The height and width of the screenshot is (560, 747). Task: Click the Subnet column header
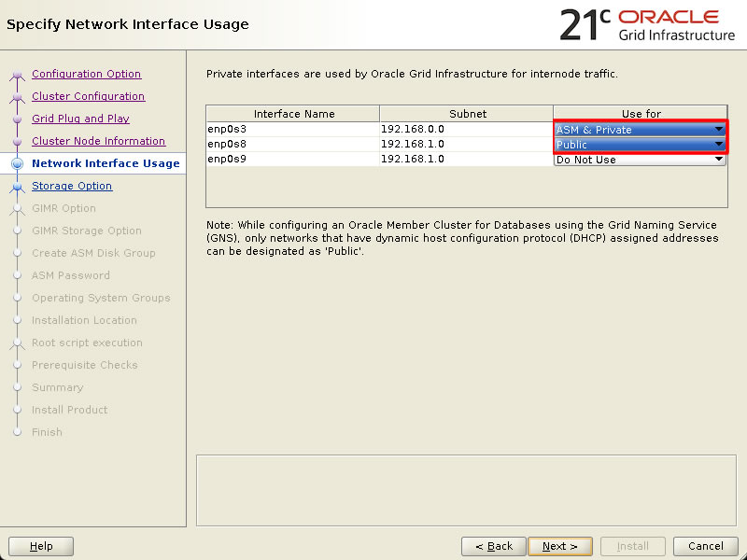coord(467,114)
